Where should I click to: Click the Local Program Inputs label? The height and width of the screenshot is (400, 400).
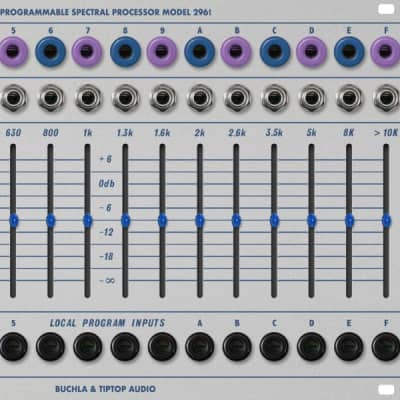[107, 323]
